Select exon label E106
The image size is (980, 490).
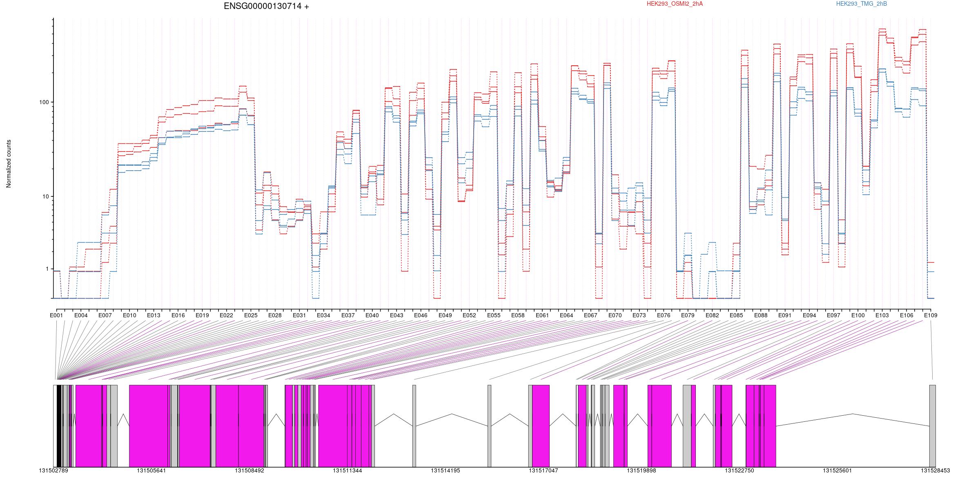click(x=906, y=315)
